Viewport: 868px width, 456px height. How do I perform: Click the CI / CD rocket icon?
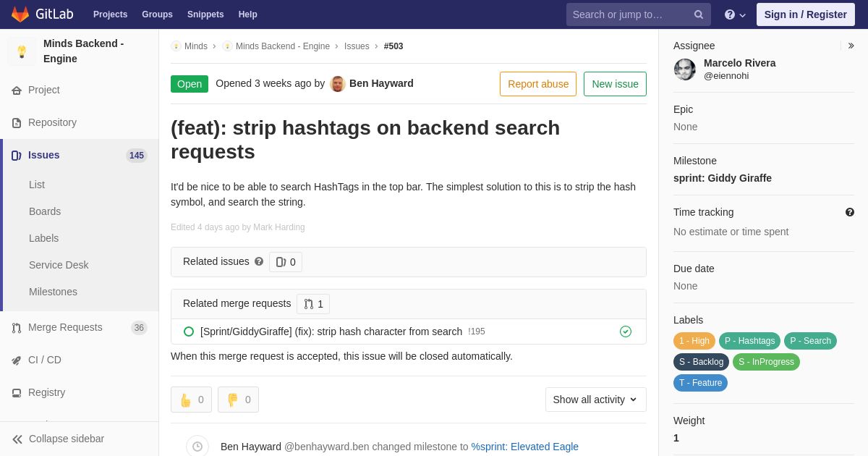(x=17, y=360)
